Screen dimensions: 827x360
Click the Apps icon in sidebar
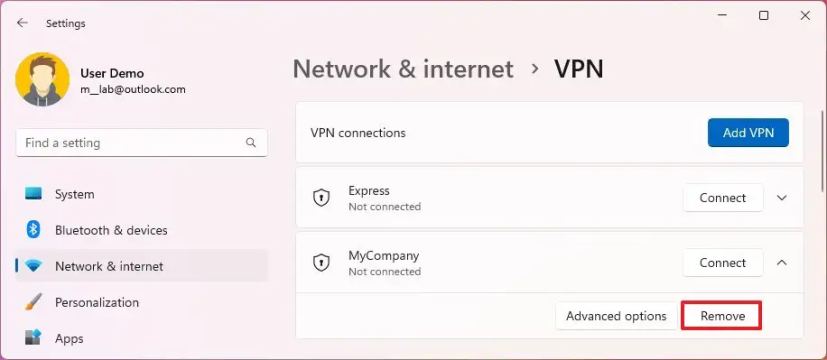pyautogui.click(x=33, y=338)
